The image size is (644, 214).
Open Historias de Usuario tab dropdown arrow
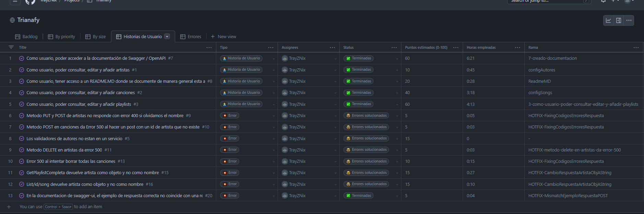tap(167, 36)
